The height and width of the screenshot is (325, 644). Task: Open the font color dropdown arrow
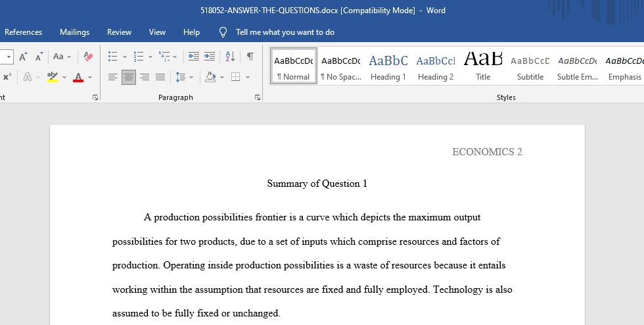tap(90, 77)
